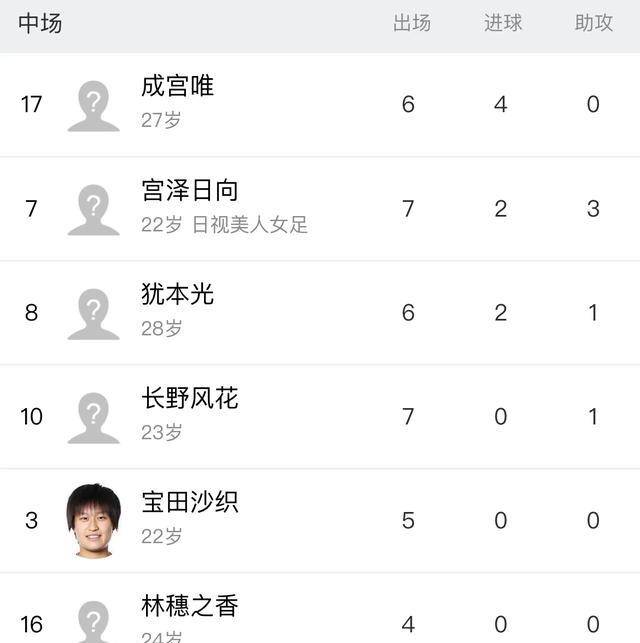Sort by 助攻 column header
The height and width of the screenshot is (643, 640).
(594, 23)
